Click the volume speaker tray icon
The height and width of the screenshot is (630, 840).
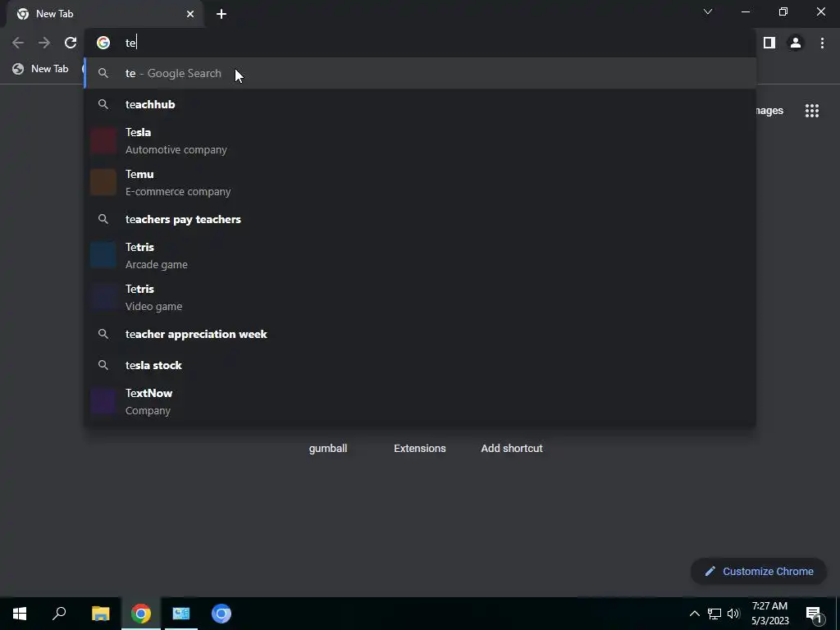733,614
